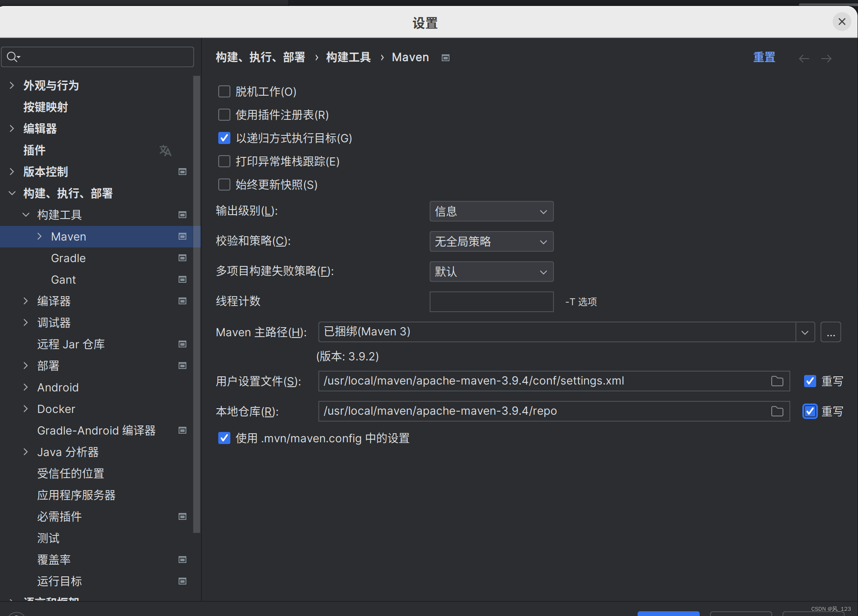Enable 始终更新快照 checkbox
Screen dimensions: 858x616
tap(224, 184)
